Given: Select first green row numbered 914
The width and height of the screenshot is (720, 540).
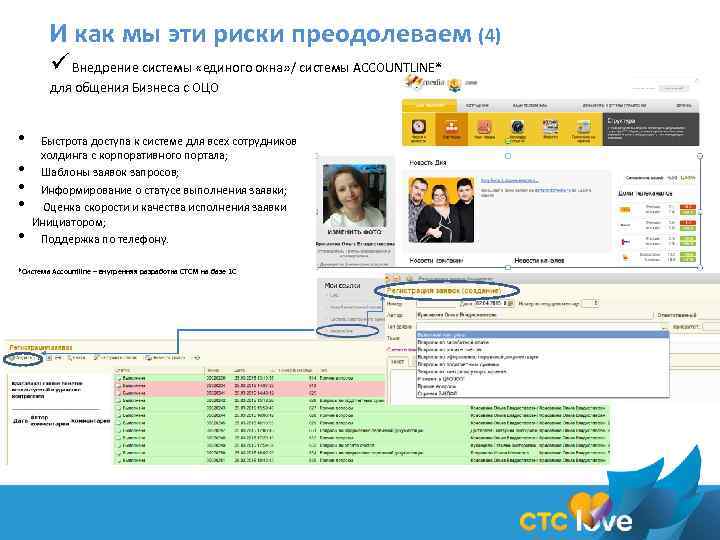Looking at the screenshot, I should (249, 378).
